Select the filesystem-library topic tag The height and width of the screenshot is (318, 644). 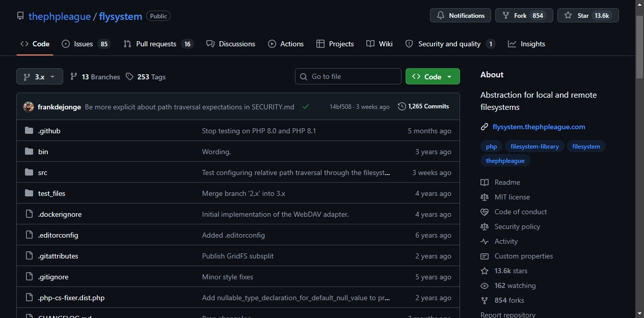click(534, 146)
